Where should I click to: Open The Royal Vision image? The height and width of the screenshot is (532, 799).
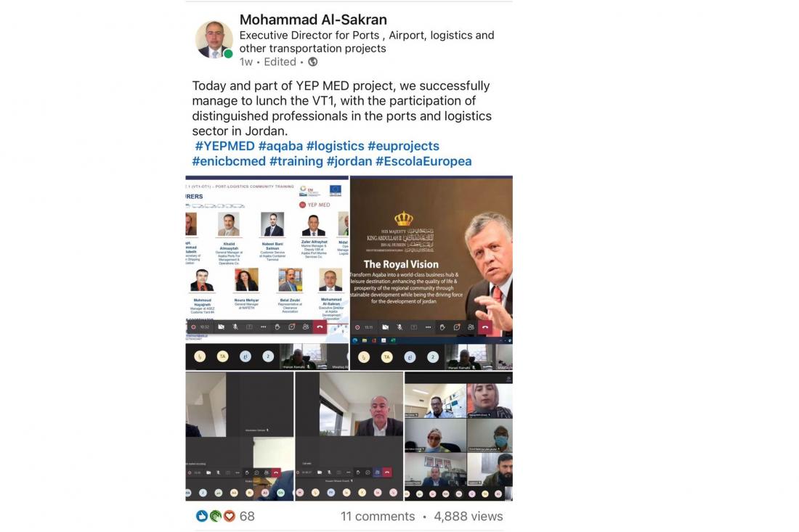click(x=431, y=273)
